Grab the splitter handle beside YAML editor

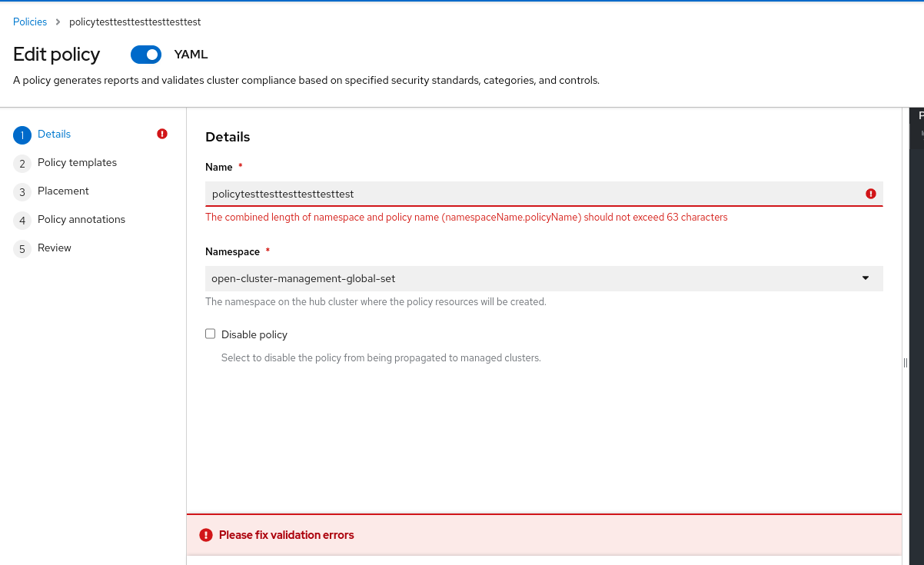906,363
